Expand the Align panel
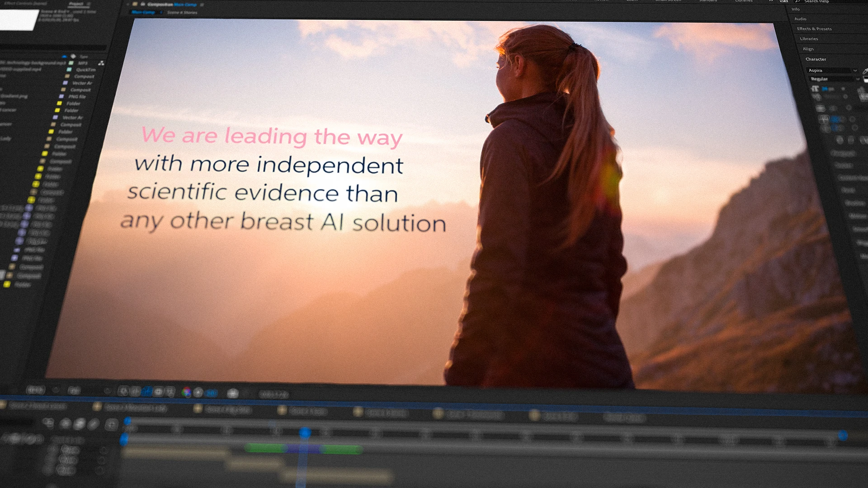The height and width of the screenshot is (488, 868). (x=808, y=49)
